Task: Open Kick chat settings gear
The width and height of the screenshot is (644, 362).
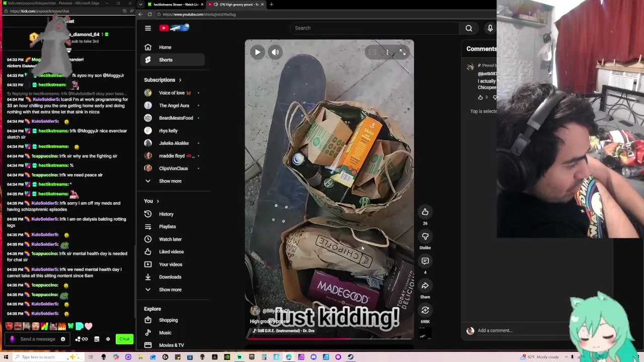Action: pyautogui.click(x=108, y=339)
